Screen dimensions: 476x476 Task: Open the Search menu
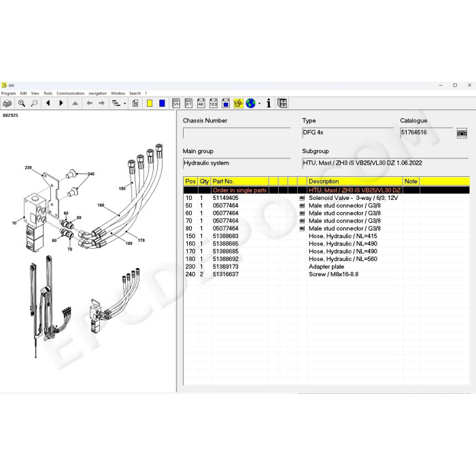pyautogui.click(x=135, y=93)
